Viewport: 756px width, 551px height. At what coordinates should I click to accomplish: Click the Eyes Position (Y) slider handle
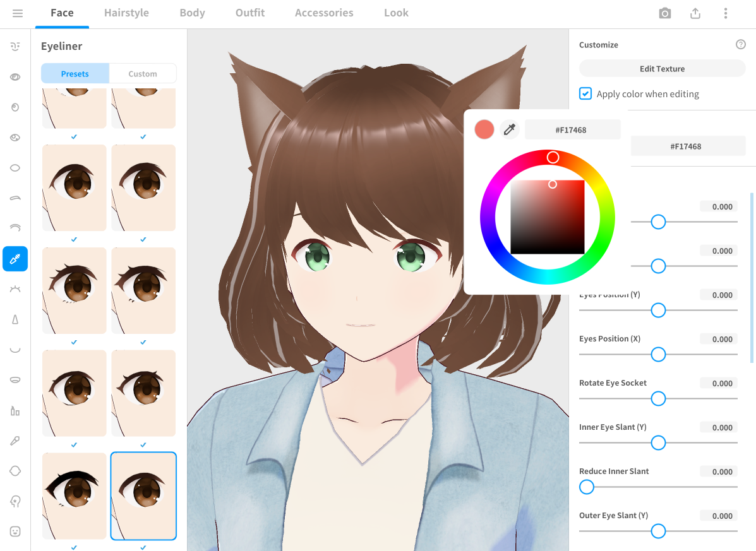click(658, 311)
